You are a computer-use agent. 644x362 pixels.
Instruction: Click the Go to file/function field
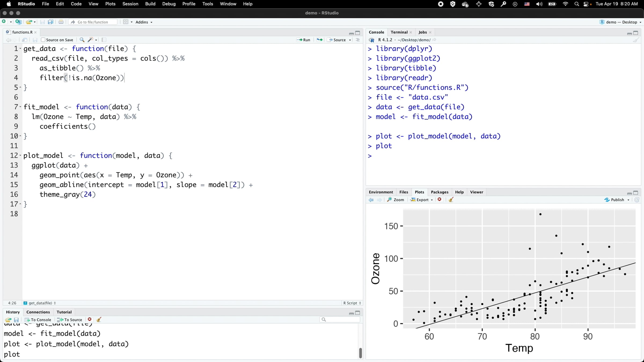[93, 22]
